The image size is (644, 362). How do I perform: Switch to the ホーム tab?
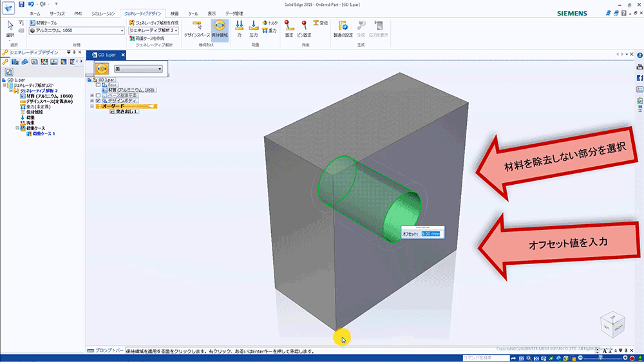pos(35,14)
